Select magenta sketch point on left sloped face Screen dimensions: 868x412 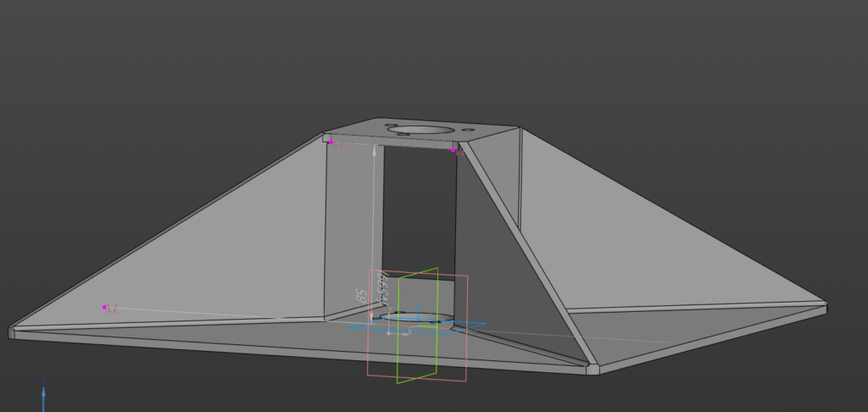(104, 307)
